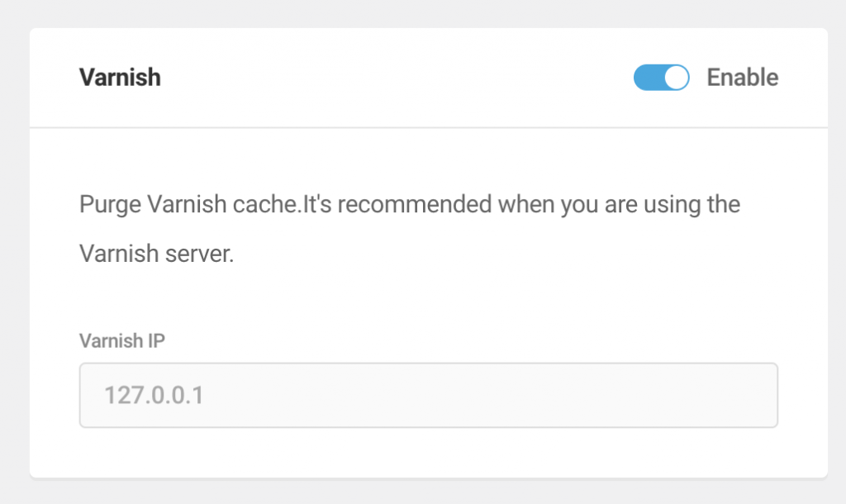This screenshot has width=846, height=504.
Task: Activate the Varnish on/off control
Action: pyautogui.click(x=661, y=77)
